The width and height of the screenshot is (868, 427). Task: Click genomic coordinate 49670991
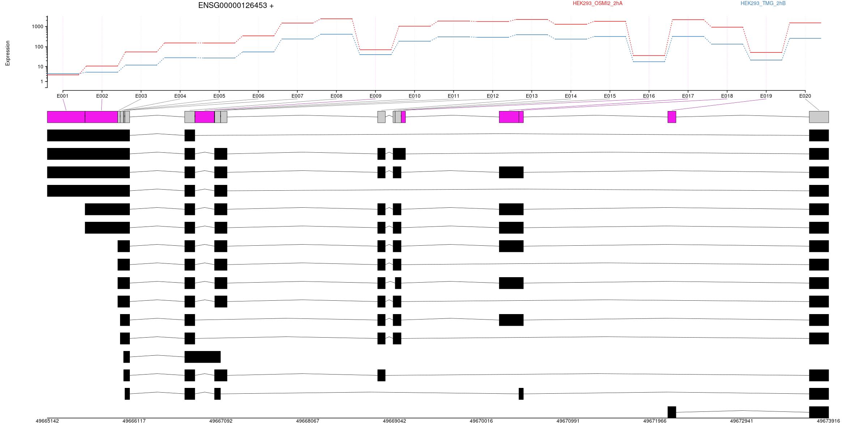tap(568, 421)
